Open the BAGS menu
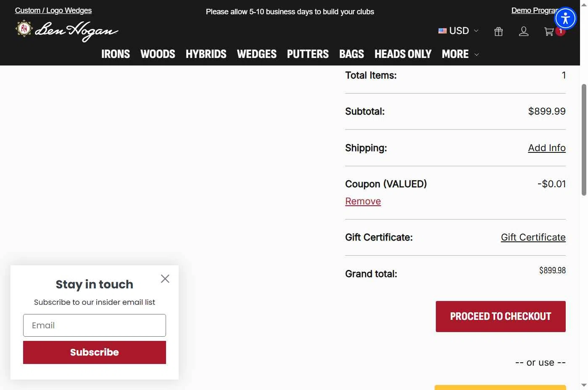Screen dimensions: 588x390 [x=351, y=54]
